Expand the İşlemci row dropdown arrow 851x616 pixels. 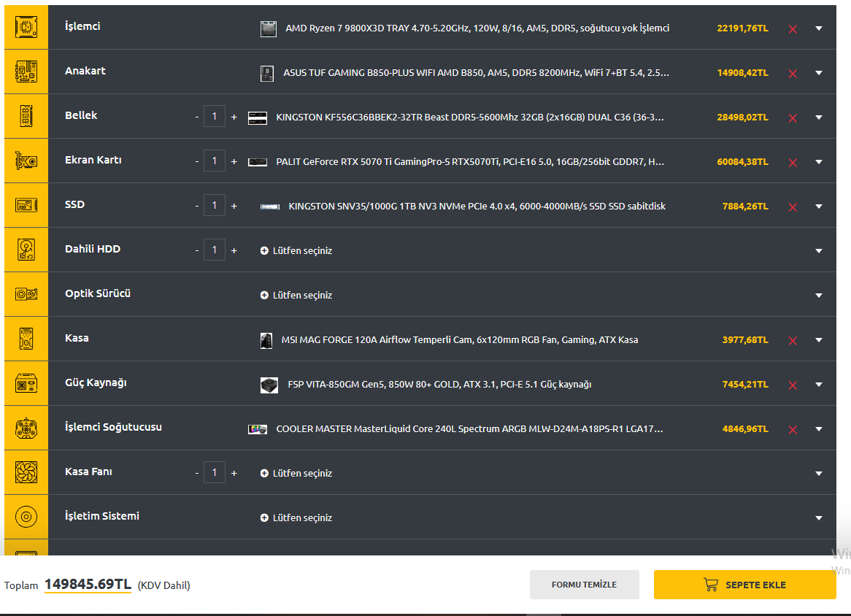818,28
